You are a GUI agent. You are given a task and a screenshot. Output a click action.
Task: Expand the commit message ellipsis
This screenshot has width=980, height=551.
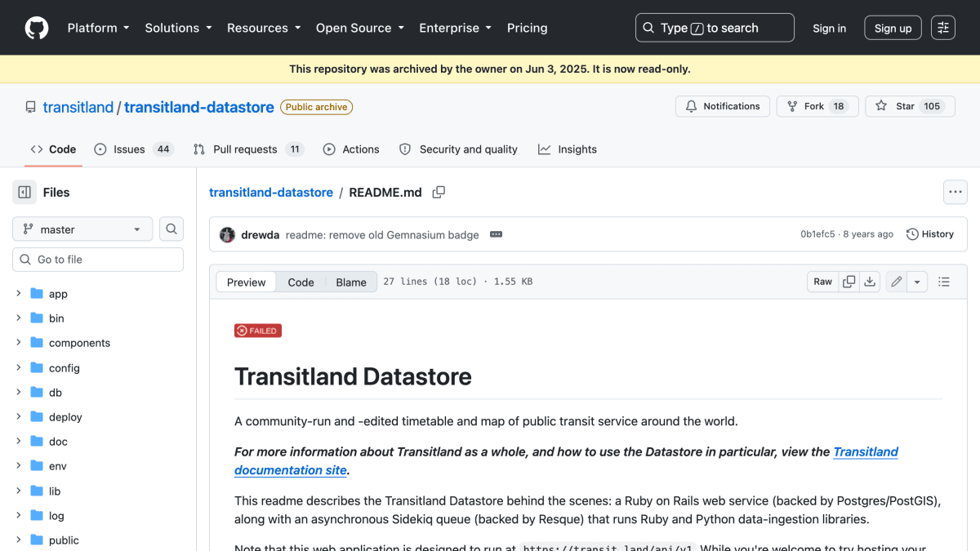(496, 234)
